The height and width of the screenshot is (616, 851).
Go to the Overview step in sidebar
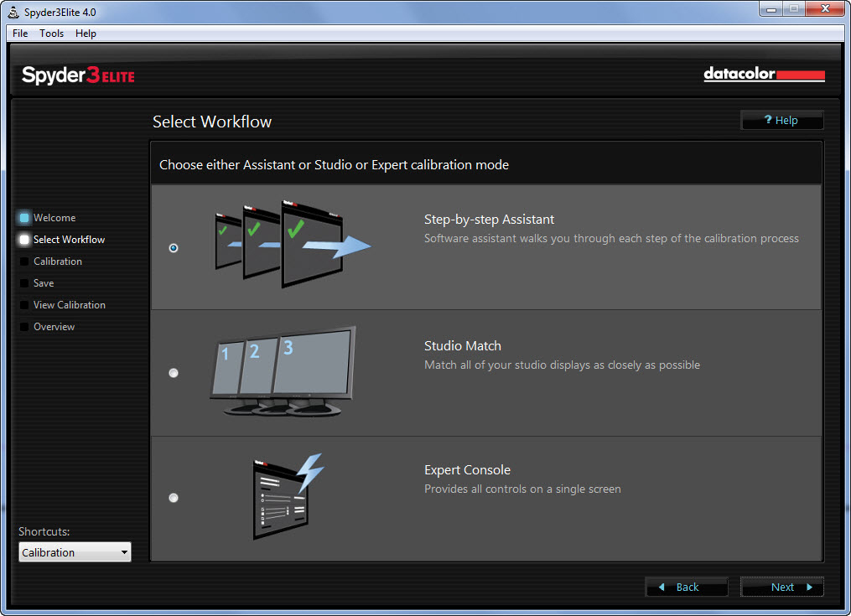coord(54,327)
